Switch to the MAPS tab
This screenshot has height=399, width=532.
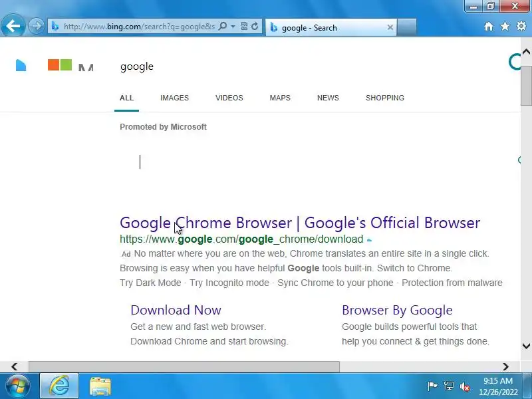click(x=280, y=98)
